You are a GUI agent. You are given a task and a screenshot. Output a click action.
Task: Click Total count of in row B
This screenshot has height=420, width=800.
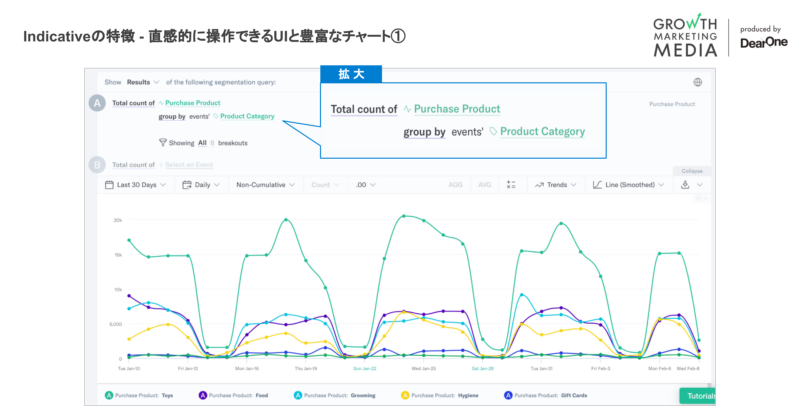click(x=133, y=165)
